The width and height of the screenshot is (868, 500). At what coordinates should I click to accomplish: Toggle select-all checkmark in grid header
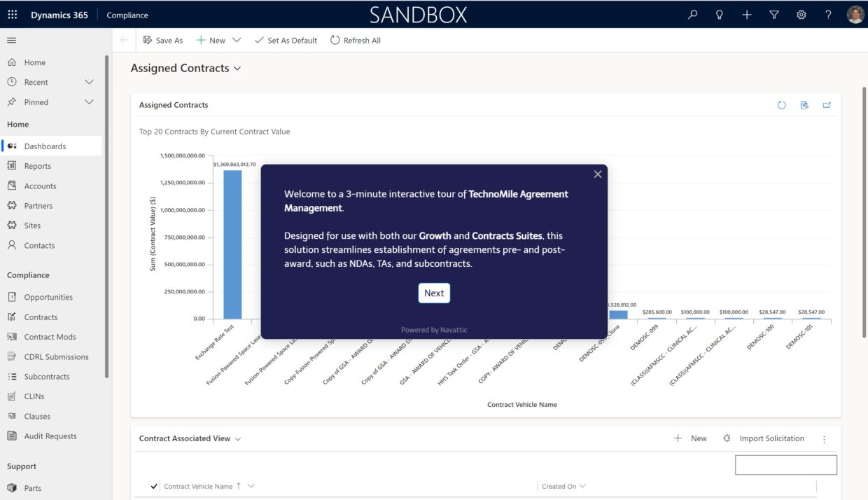pyautogui.click(x=154, y=486)
